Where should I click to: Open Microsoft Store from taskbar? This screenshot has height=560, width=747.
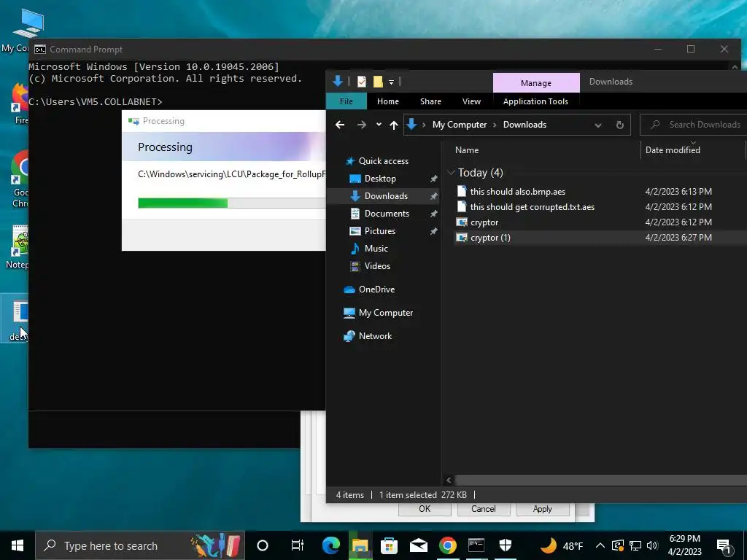[x=390, y=545]
